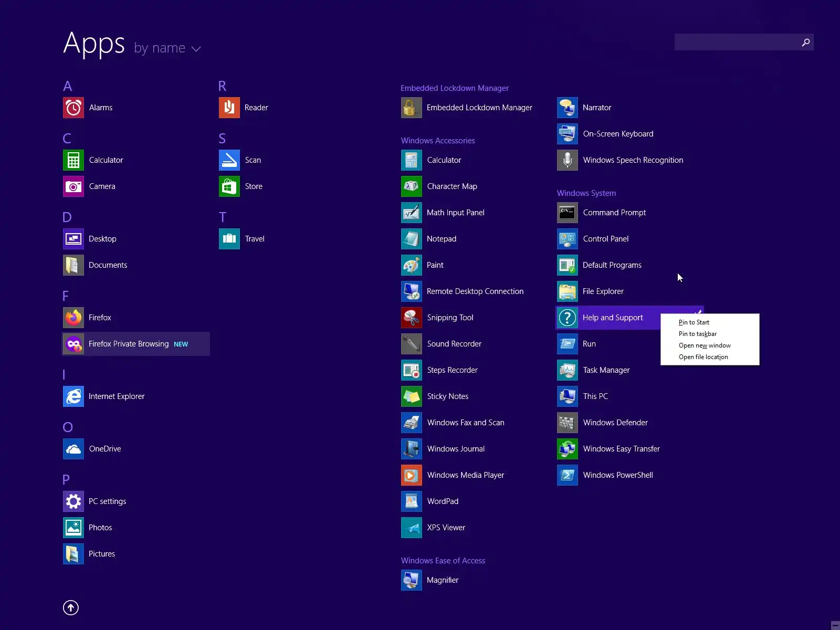Open the Firefox icon
Image resolution: width=840 pixels, height=630 pixels.
point(73,318)
